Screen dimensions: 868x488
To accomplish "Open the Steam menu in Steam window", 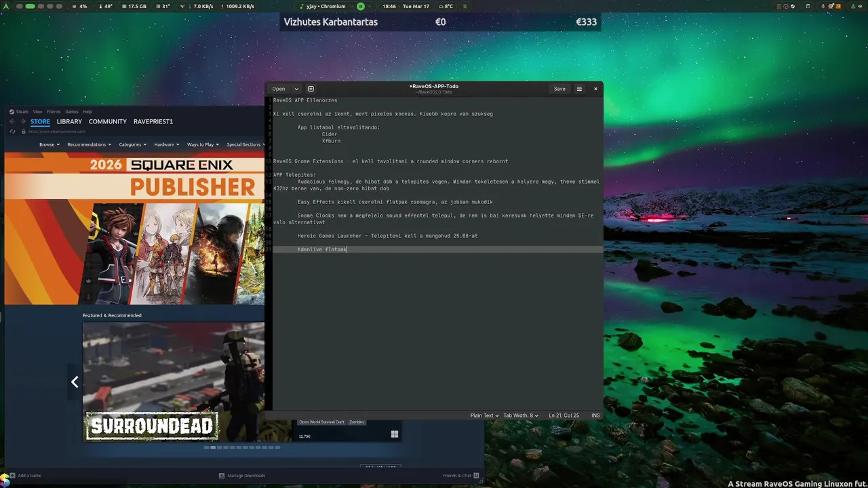I will tap(22, 112).
